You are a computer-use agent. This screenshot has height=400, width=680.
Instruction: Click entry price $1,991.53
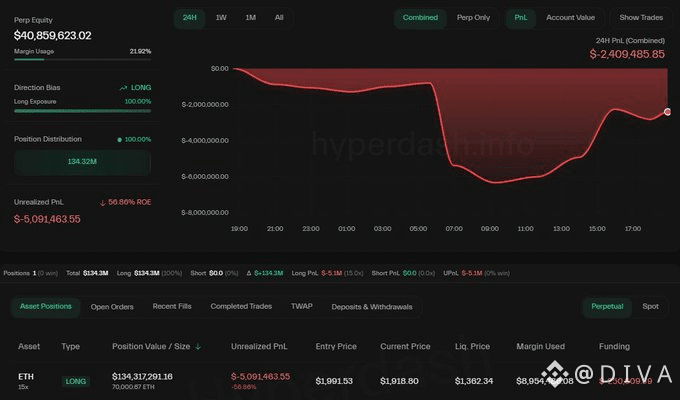pyautogui.click(x=334, y=381)
